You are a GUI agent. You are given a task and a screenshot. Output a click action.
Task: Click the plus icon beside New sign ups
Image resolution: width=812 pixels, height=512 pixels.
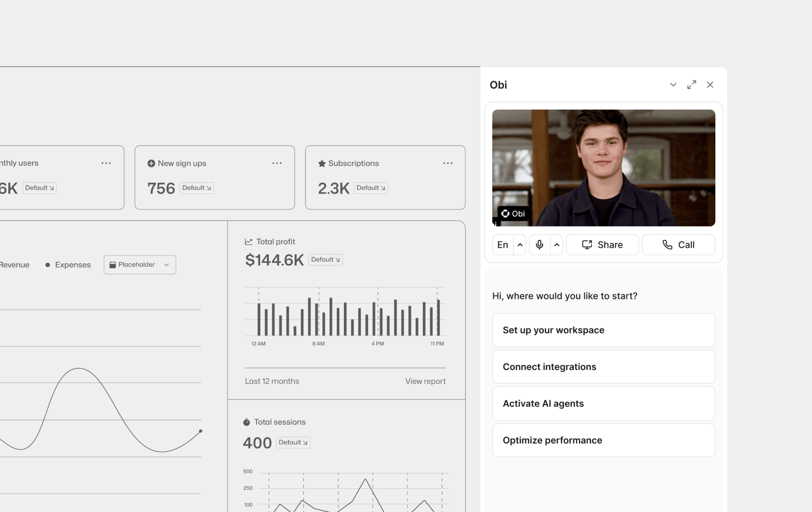pyautogui.click(x=151, y=163)
